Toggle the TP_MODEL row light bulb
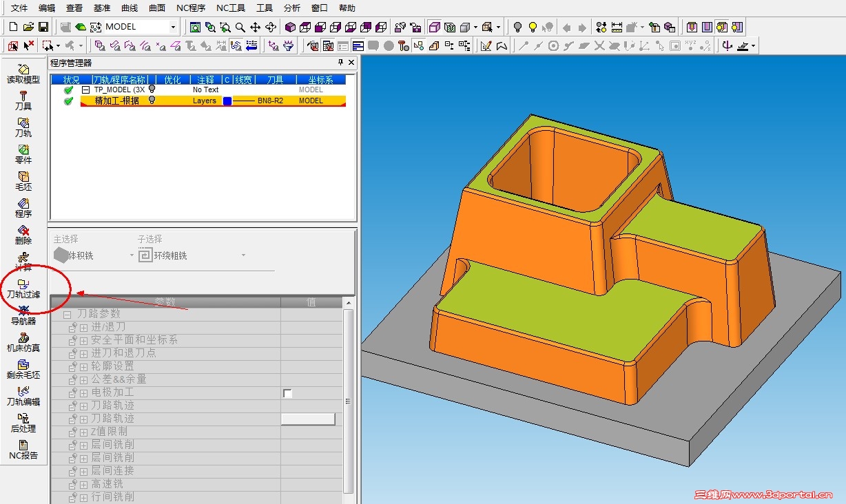This screenshot has width=846, height=504. point(152,89)
